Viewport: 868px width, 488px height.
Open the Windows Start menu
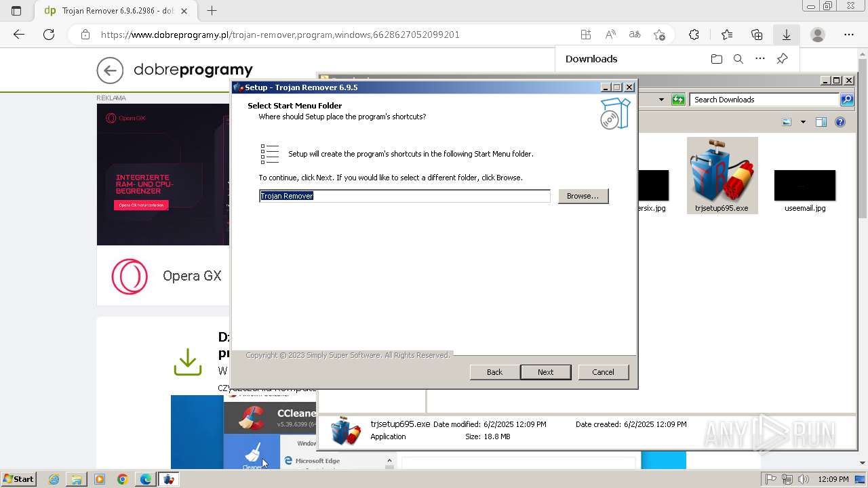tap(19, 479)
